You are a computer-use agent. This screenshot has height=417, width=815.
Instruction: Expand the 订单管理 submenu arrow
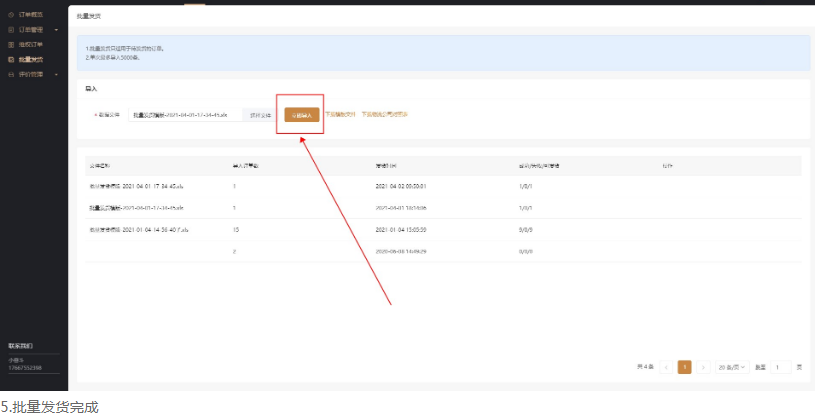pos(57,30)
